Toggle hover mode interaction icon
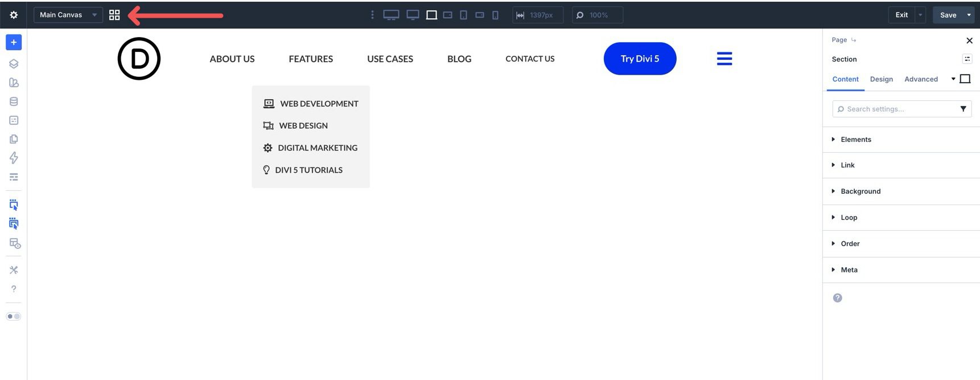Viewport: 980px width, 380px height. (14, 223)
